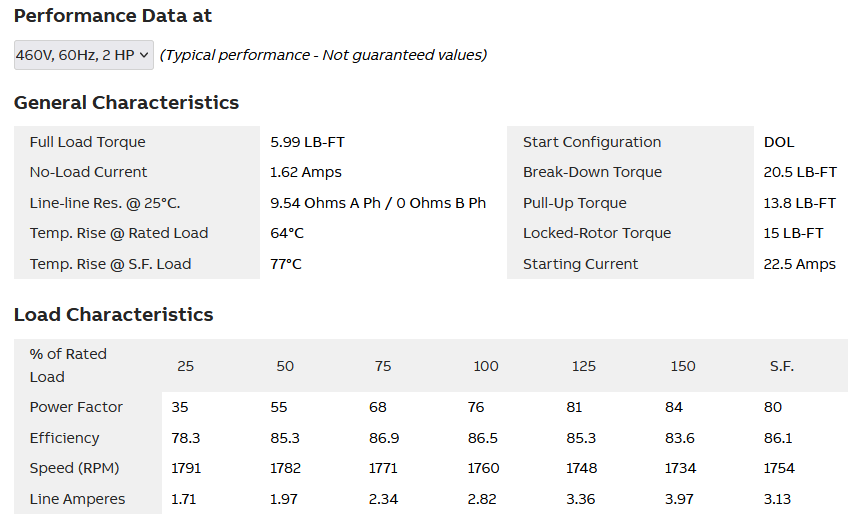Click the Load Characteristics heading
This screenshot has width=848, height=527.
point(113,315)
